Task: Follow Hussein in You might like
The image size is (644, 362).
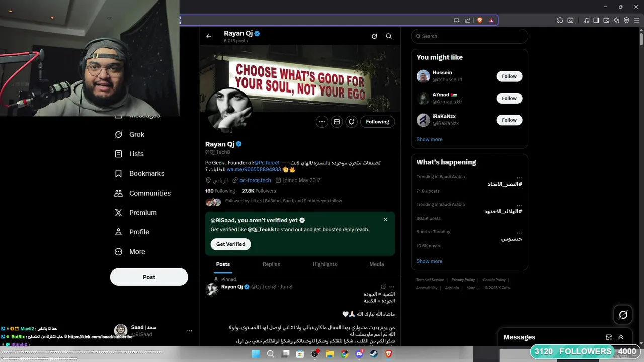Action: point(509,76)
